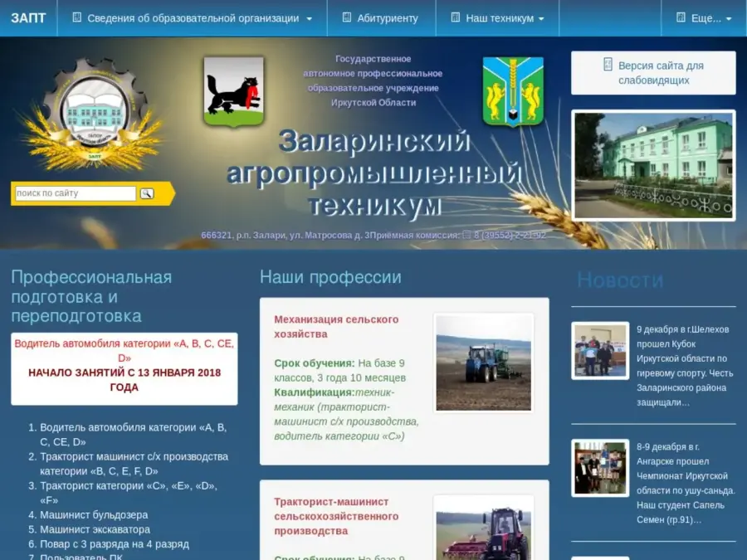
Task: Click the technikum gear-and-wheat emblem logo
Action: point(94,113)
